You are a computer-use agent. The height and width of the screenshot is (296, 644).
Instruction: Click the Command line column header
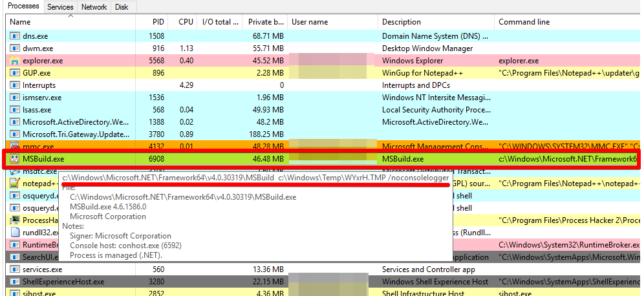pyautogui.click(x=524, y=22)
